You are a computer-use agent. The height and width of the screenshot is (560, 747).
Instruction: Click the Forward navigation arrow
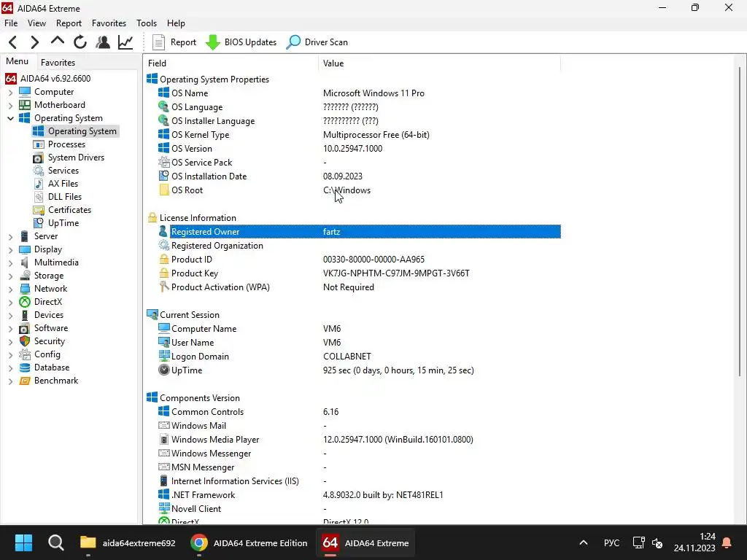[x=34, y=42]
